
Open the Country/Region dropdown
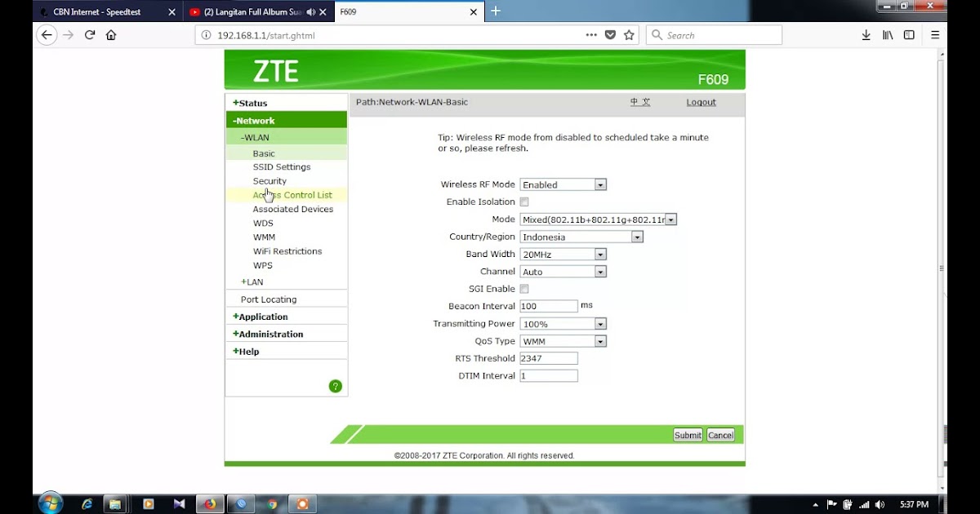pyautogui.click(x=581, y=237)
